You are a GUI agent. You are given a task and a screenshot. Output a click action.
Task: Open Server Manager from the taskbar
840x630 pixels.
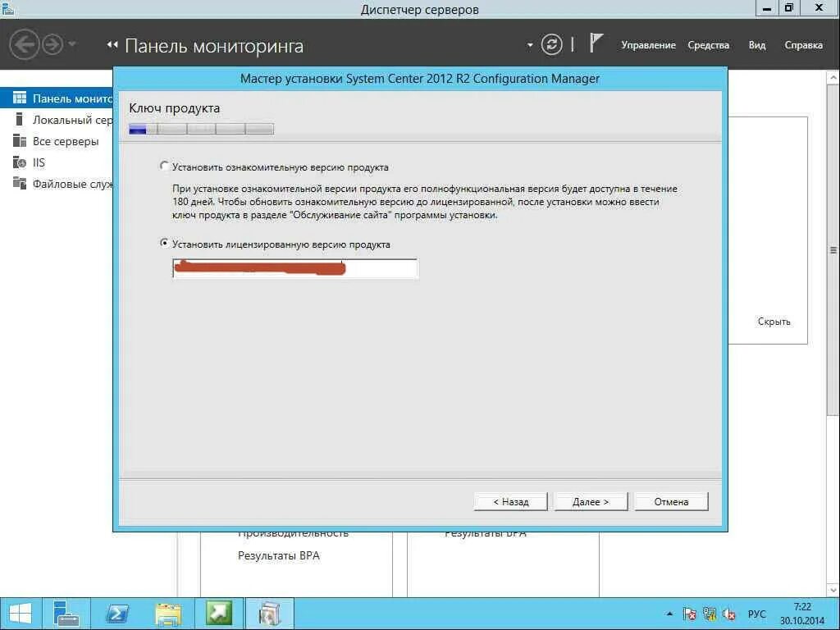pyautogui.click(x=66, y=614)
